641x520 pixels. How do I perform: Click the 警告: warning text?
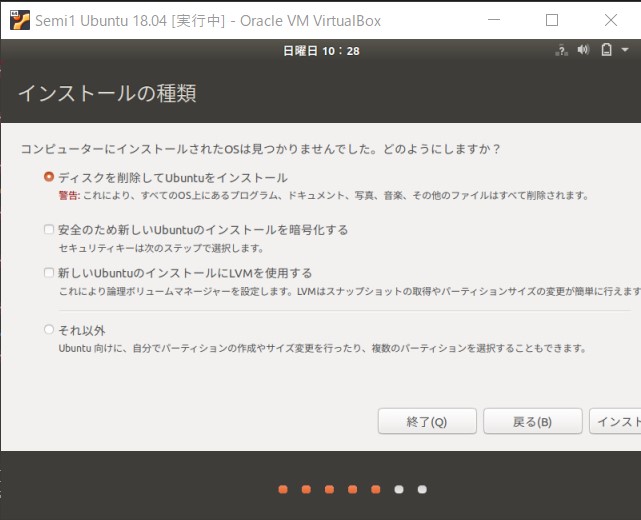69,195
